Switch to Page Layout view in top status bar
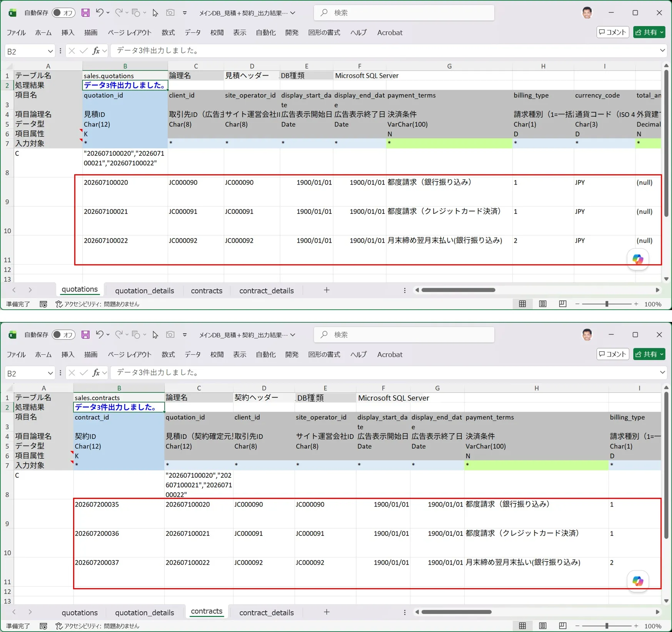 [x=542, y=304]
